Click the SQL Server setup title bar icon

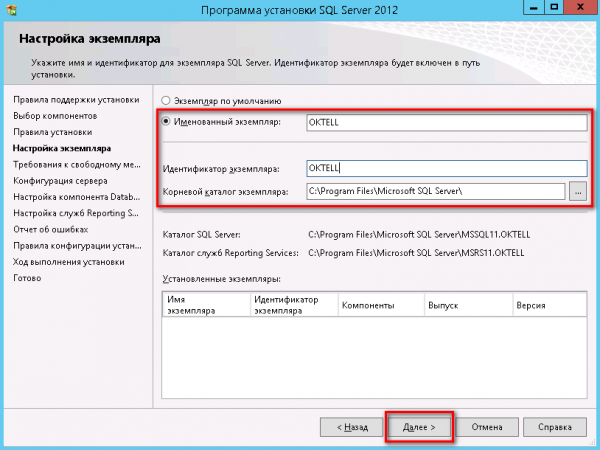pyautogui.click(x=11, y=11)
